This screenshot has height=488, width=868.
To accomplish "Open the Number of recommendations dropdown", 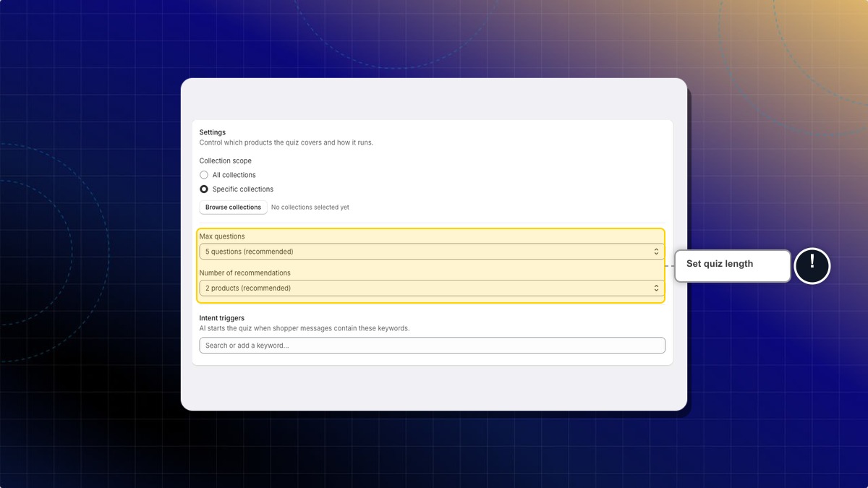I will pos(432,288).
